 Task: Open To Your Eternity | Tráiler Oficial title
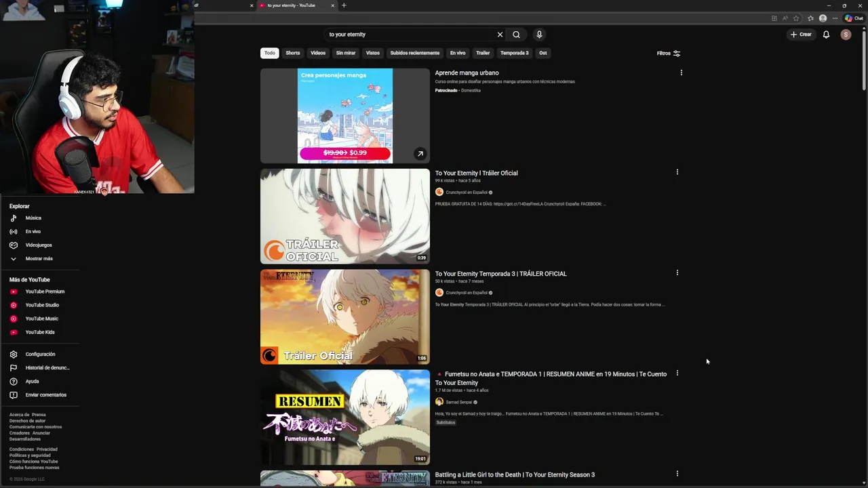tap(477, 173)
